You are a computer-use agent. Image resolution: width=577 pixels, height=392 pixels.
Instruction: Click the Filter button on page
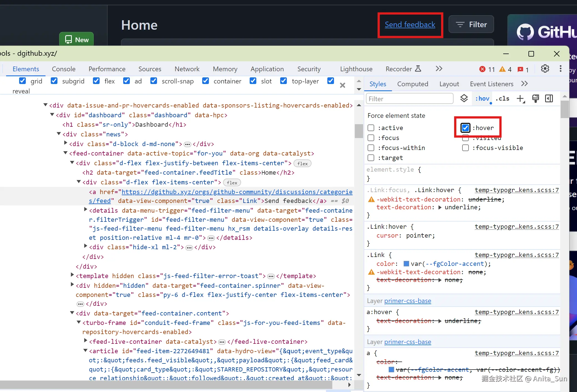pos(471,25)
